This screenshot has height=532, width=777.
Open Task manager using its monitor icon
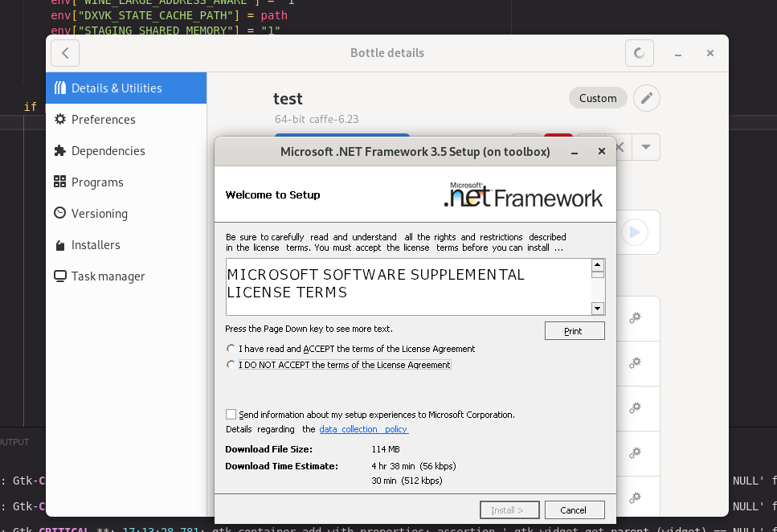click(x=59, y=276)
